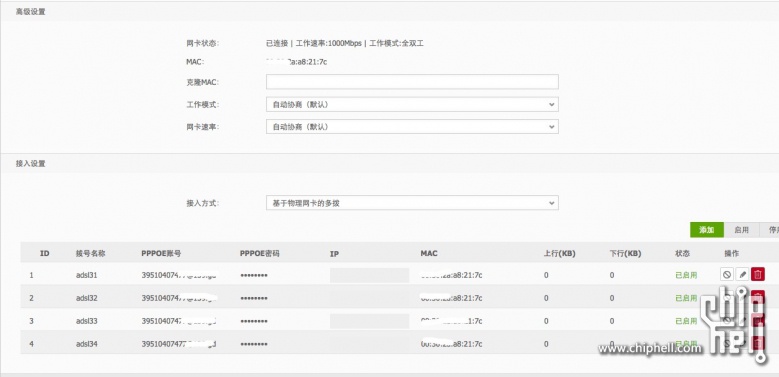Focus the 克隆MAC input field
The image size is (779, 377).
click(x=412, y=82)
